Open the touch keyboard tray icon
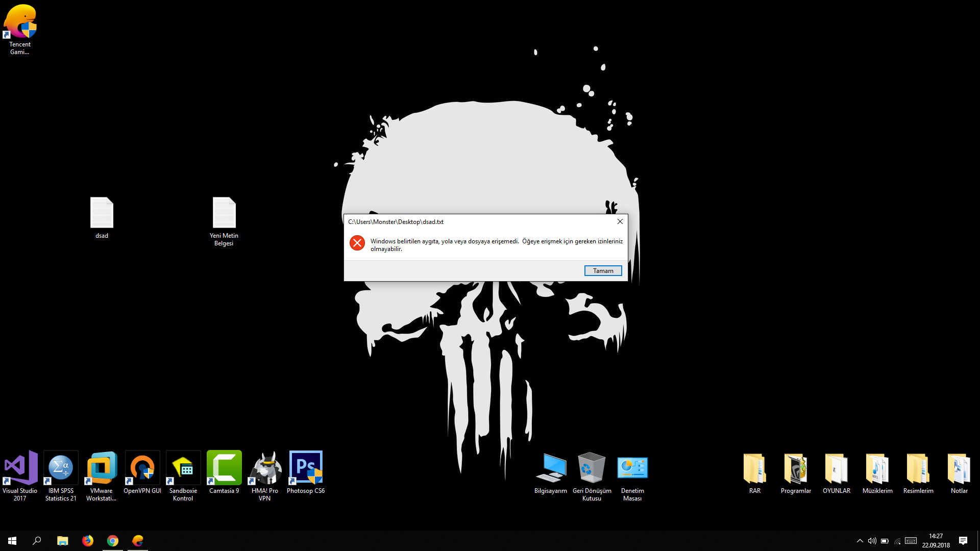The width and height of the screenshot is (980, 551). [911, 541]
